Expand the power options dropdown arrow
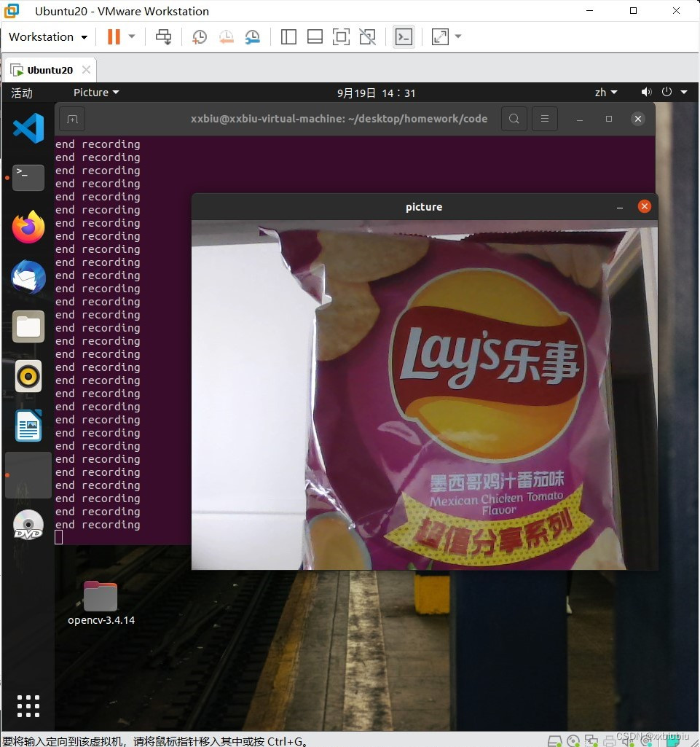The image size is (700, 747). tap(133, 36)
